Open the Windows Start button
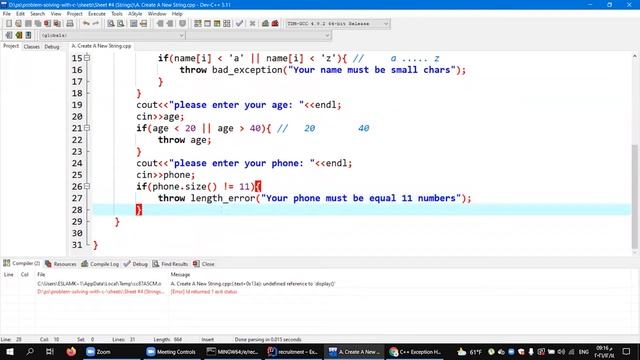The width and height of the screenshot is (640, 360). pyautogui.click(x=9, y=351)
